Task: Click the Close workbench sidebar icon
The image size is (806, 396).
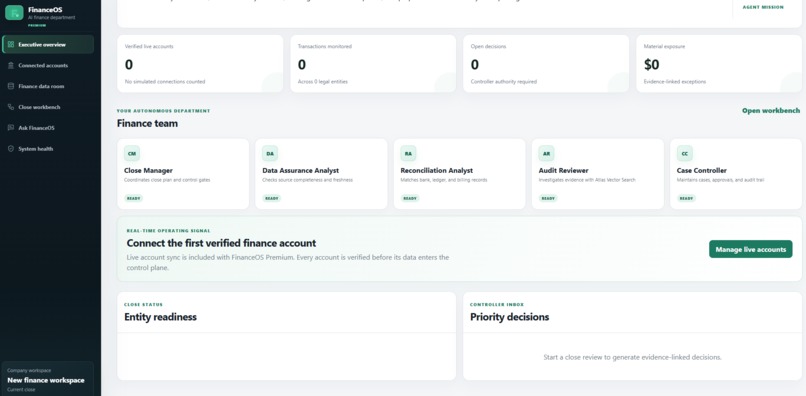Action: [x=11, y=107]
